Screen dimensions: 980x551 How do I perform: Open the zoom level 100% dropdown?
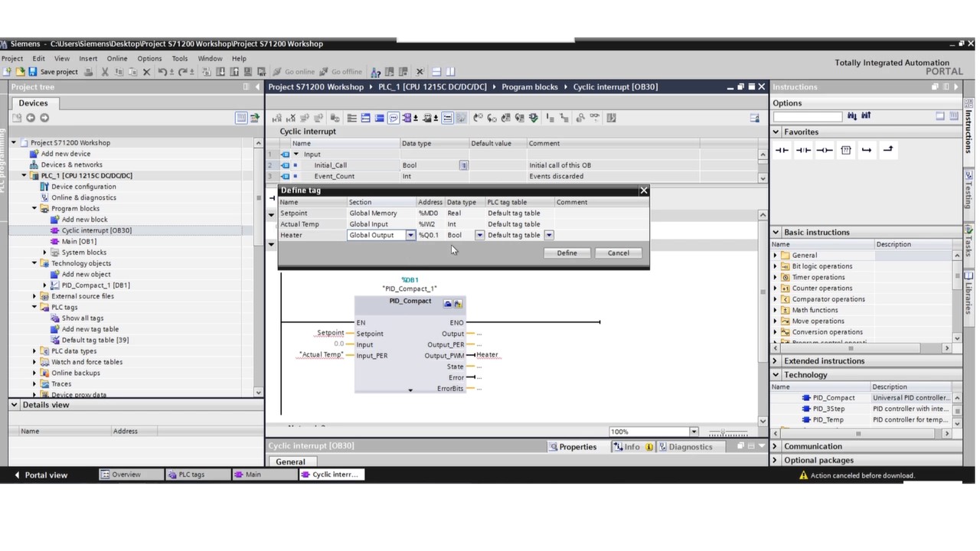(x=694, y=432)
